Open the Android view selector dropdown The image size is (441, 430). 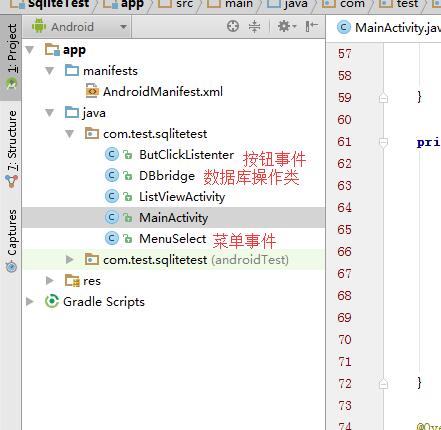[x=79, y=27]
